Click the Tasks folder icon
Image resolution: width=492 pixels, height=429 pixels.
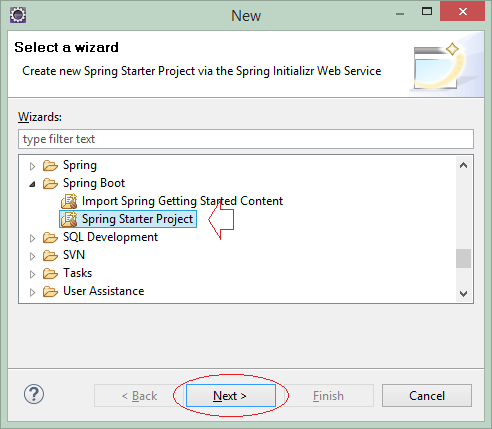coord(50,273)
